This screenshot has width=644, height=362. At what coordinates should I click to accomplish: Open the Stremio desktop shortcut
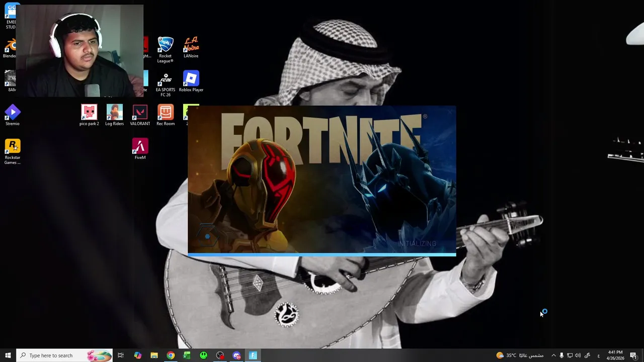click(x=13, y=115)
